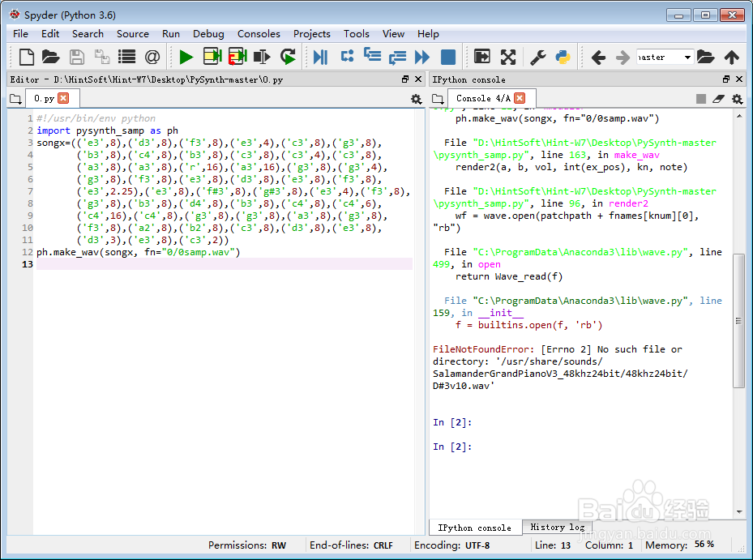Open the file list browser icon
Image resolution: width=753 pixels, height=560 pixels.
126,58
